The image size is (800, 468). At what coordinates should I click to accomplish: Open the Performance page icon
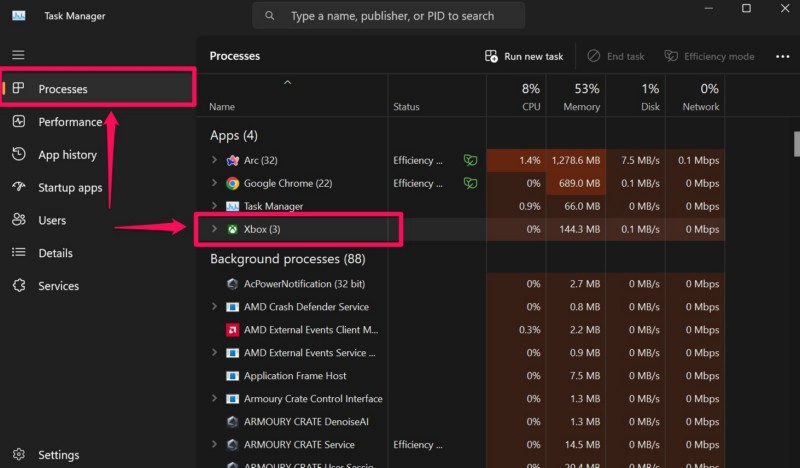coord(19,122)
